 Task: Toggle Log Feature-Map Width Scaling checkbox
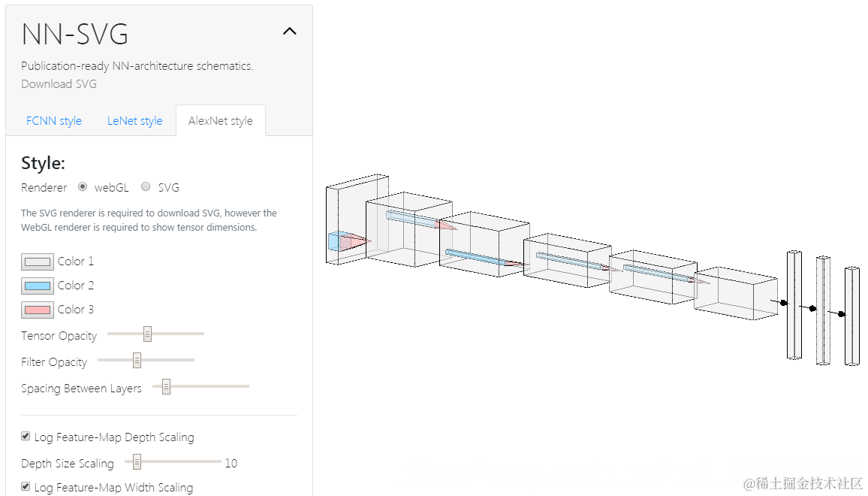(x=26, y=486)
